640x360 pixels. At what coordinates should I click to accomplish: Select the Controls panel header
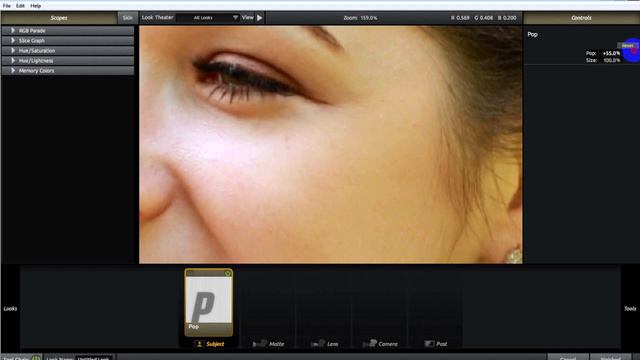(x=581, y=18)
